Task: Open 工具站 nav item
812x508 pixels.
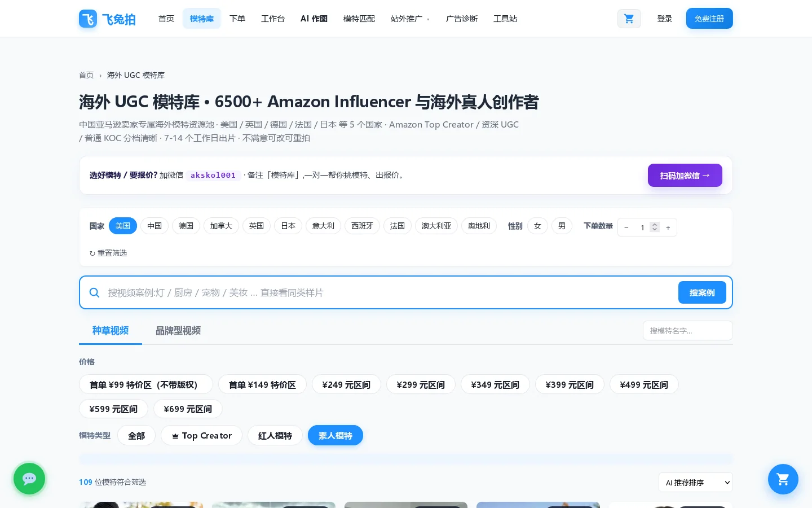Action: pyautogui.click(x=505, y=19)
